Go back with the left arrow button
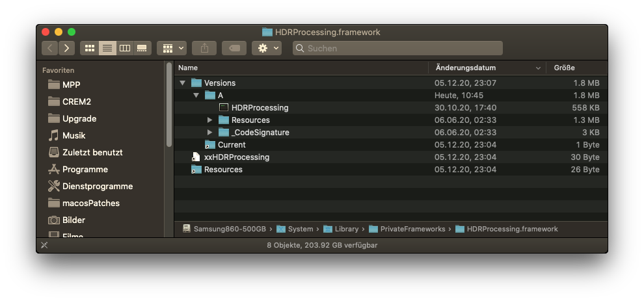644x301 pixels. [x=50, y=48]
